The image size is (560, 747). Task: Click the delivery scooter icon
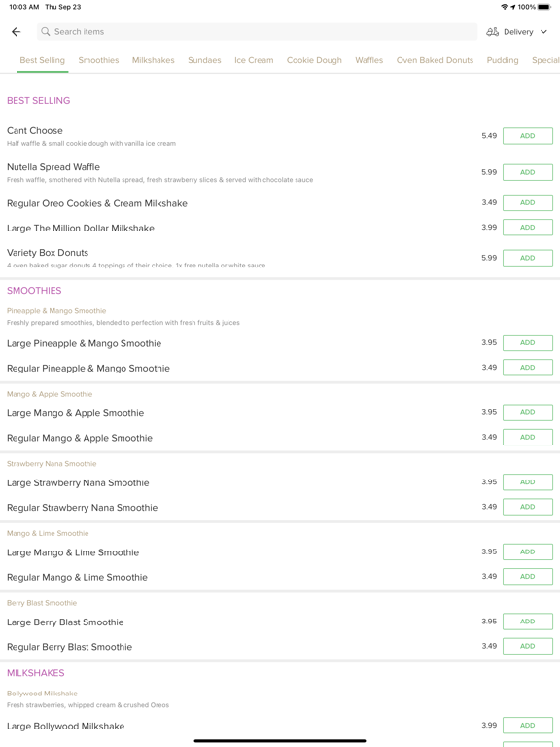click(492, 32)
